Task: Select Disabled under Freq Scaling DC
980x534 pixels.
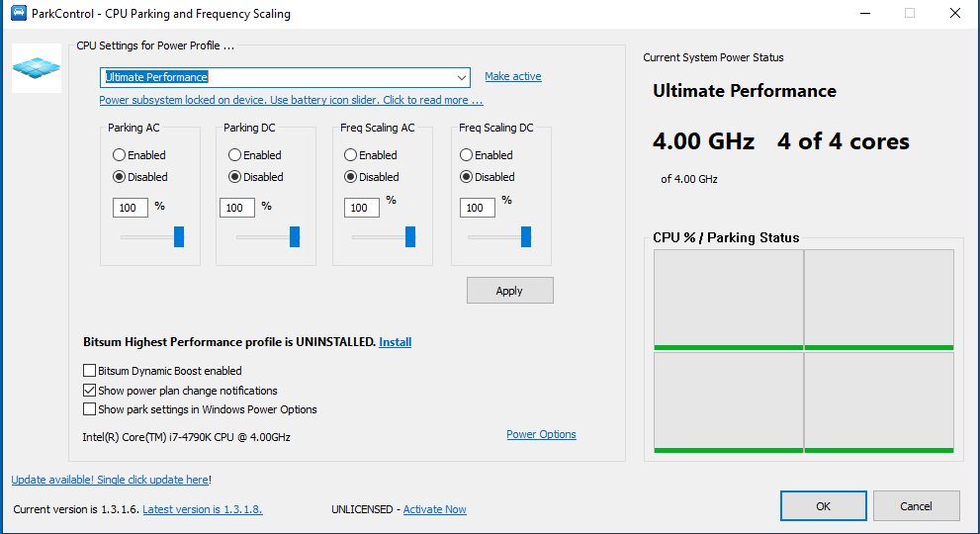Action: (466, 177)
